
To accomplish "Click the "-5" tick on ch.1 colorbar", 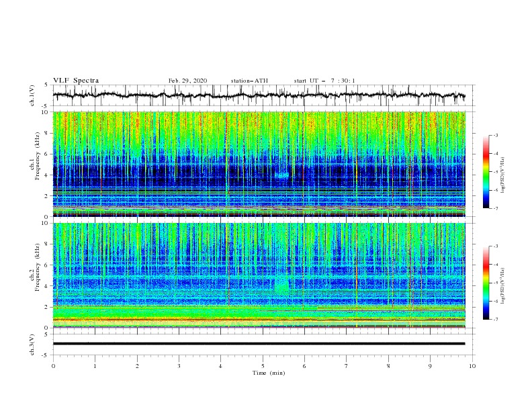I will (496, 172).
